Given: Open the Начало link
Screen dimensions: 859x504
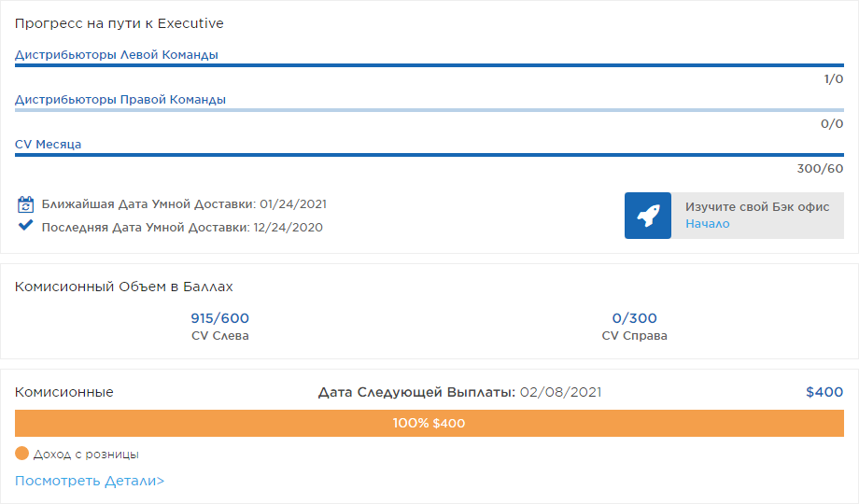Looking at the screenshot, I should pos(707,223).
